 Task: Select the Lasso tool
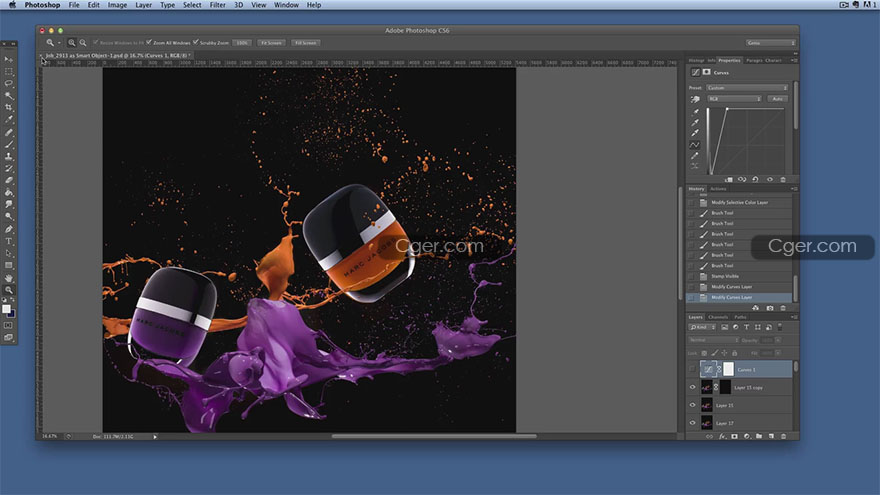pyautogui.click(x=8, y=84)
